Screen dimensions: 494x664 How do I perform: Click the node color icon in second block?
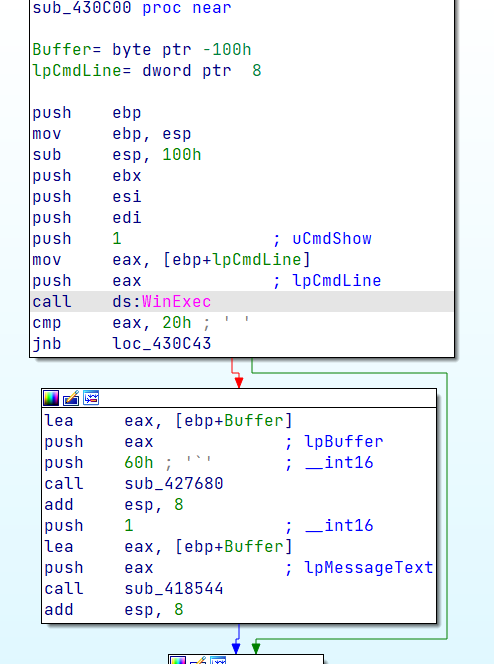pyautogui.click(x=51, y=398)
